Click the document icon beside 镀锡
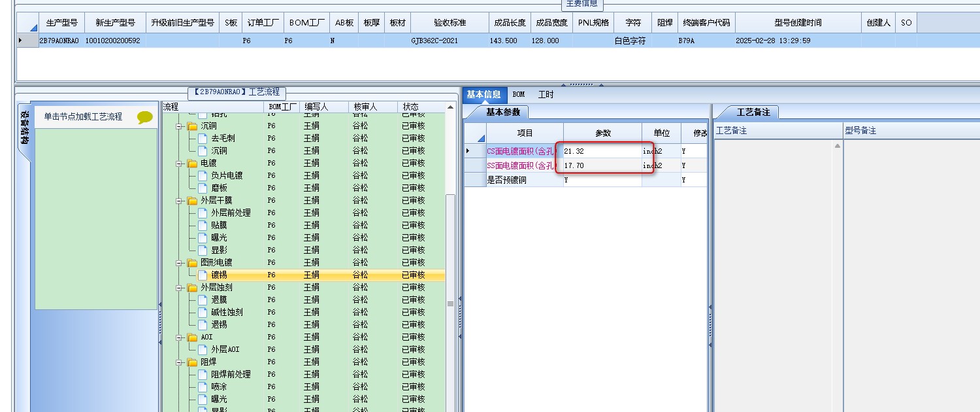 coord(203,275)
